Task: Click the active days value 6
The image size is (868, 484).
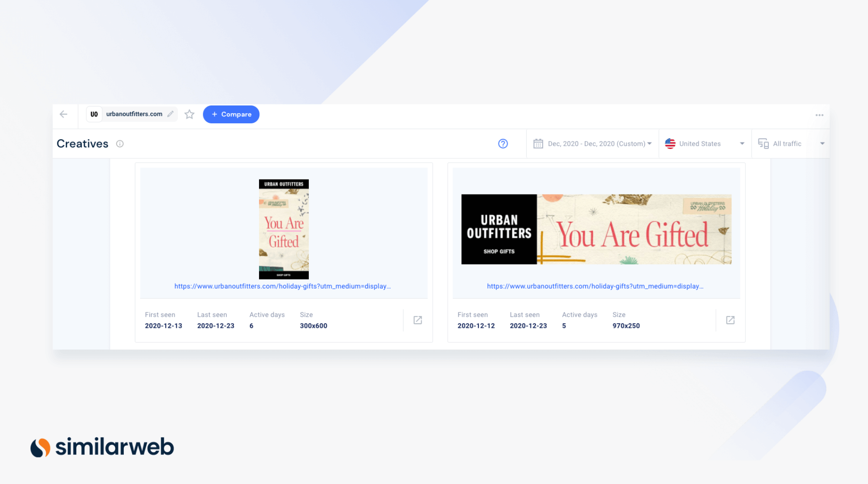Action: point(251,326)
